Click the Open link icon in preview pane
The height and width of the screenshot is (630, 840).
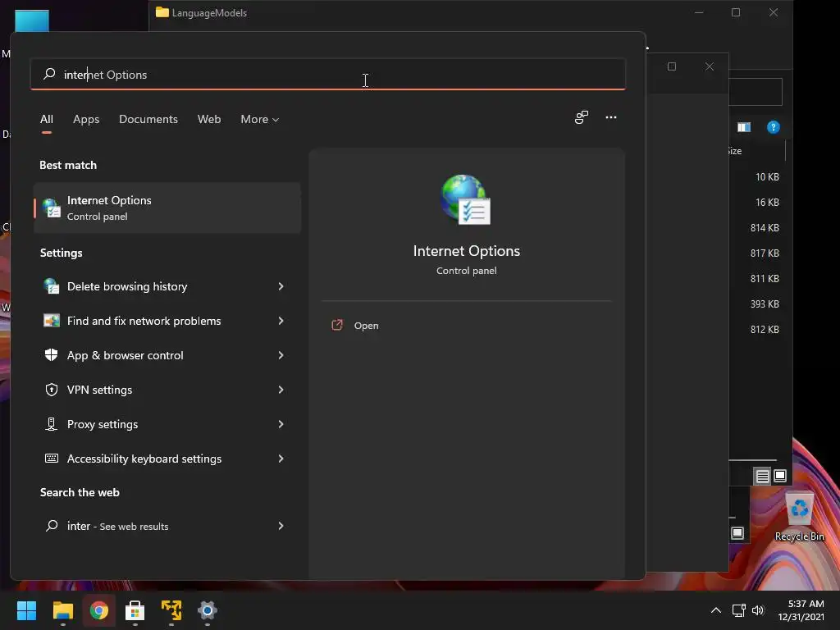tap(337, 325)
